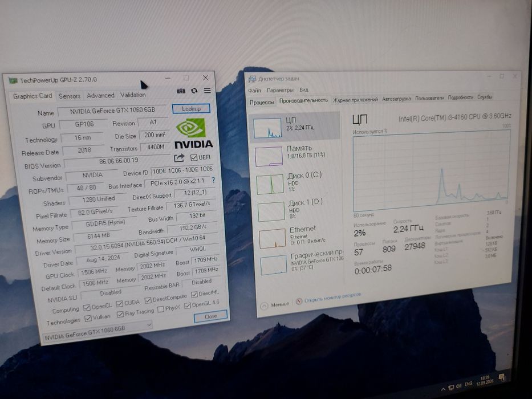The height and width of the screenshot is (399, 532).
Task: Open the system tray overflow chevron
Action: pos(443,389)
